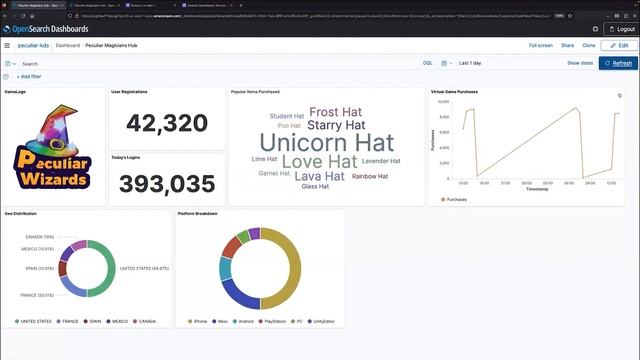
Task: Click the browser home icon
Action: [x=32, y=16]
